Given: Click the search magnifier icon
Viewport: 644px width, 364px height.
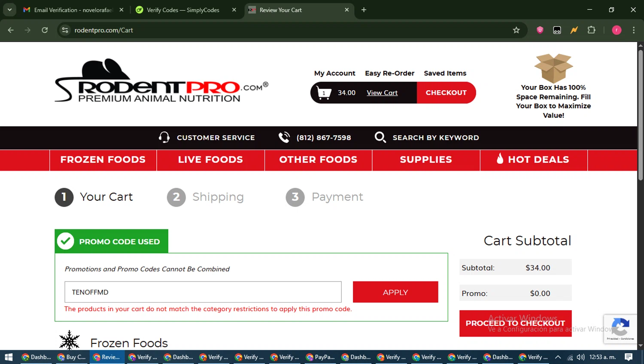Looking at the screenshot, I should pos(380,137).
